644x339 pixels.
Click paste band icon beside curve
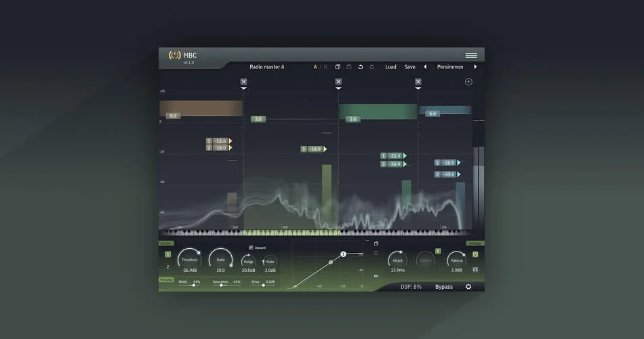pyautogui.click(x=376, y=253)
